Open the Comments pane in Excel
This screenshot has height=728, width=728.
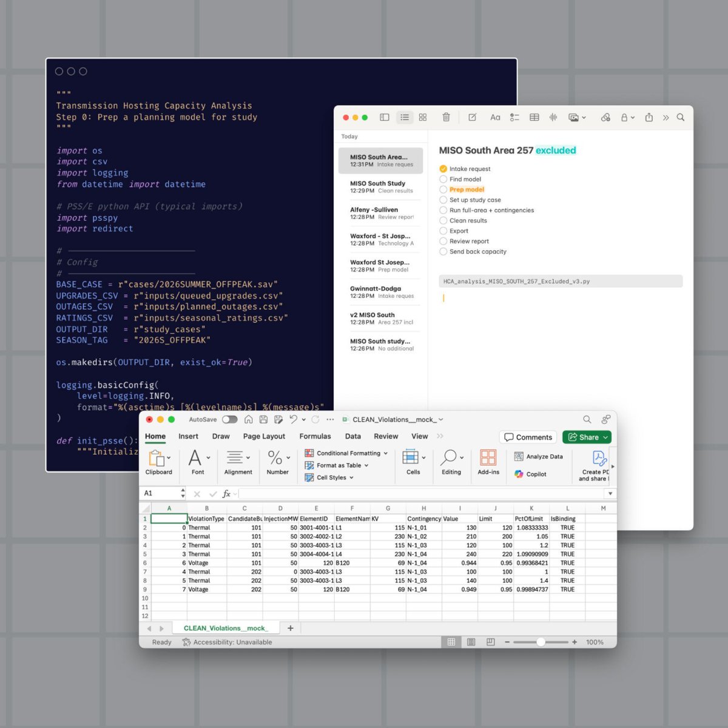pyautogui.click(x=528, y=437)
